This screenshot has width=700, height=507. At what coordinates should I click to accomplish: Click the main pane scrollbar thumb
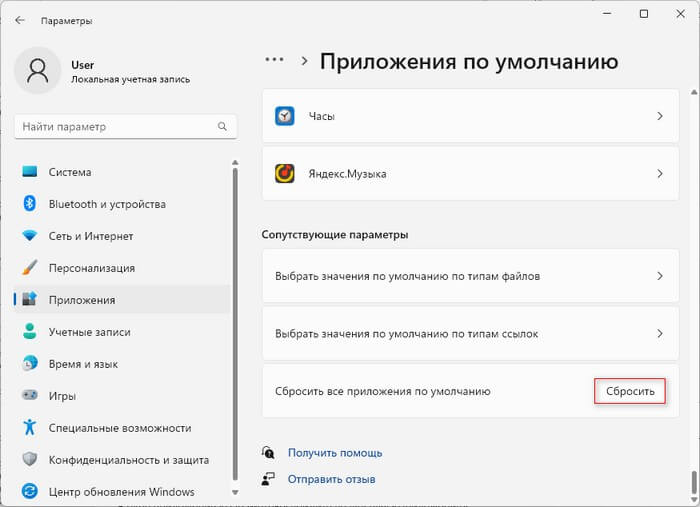(x=694, y=482)
